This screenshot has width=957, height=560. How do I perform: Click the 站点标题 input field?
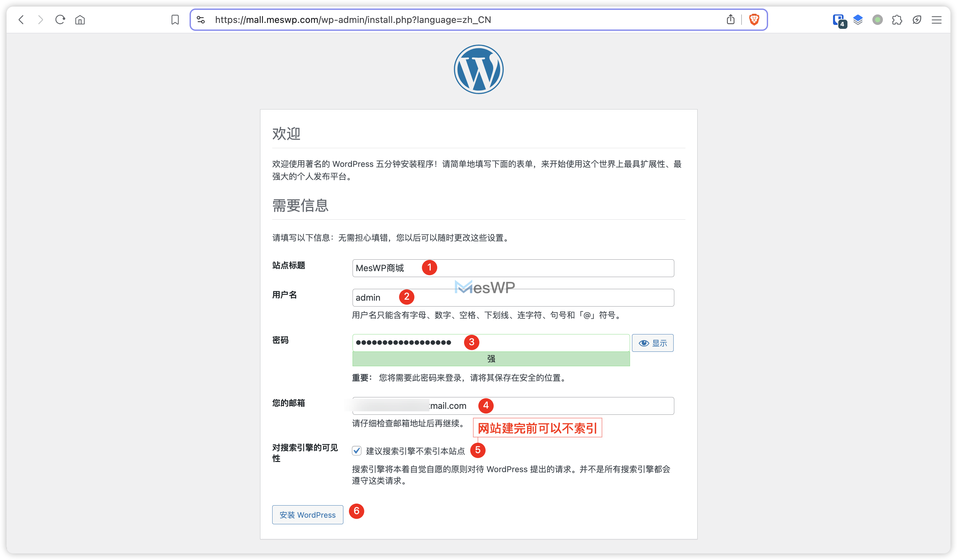(x=513, y=268)
